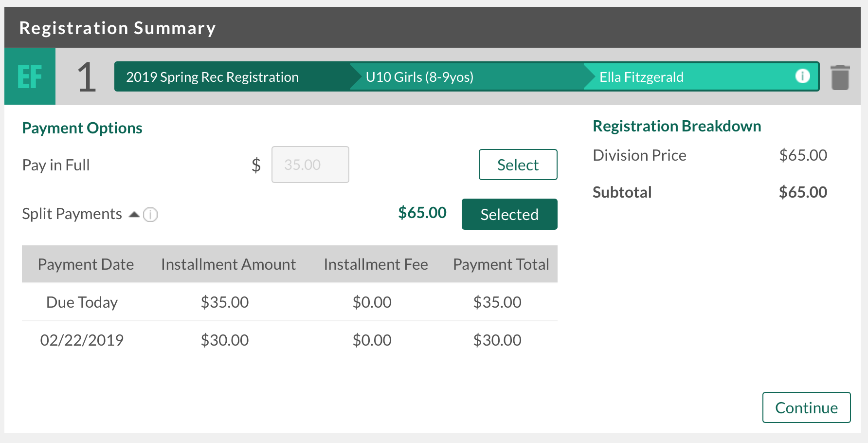Click the Selected button for Split Payments
Viewport: 868px width, 443px height.
[509, 214]
